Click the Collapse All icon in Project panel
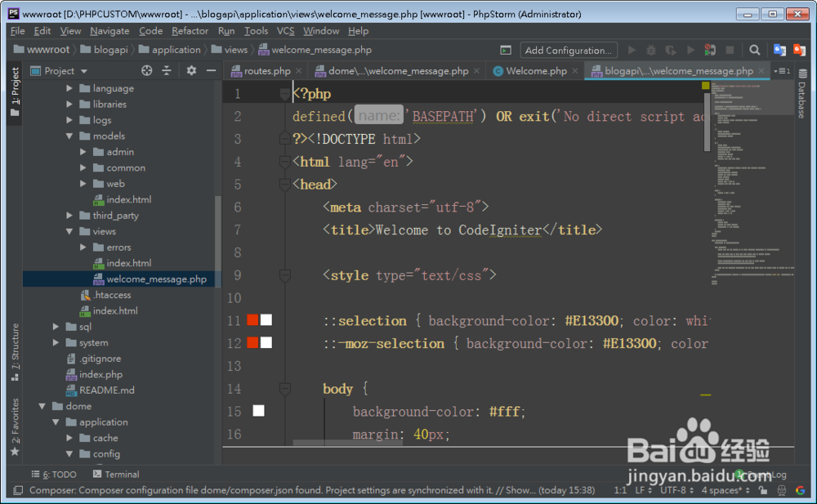Viewport: 817px width, 504px height. [167, 70]
